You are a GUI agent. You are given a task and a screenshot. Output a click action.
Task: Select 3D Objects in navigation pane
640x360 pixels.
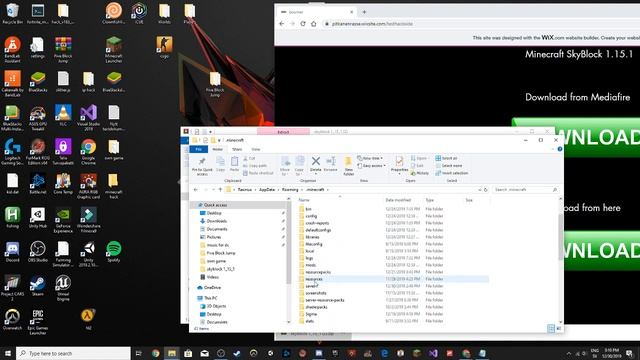pos(216,306)
